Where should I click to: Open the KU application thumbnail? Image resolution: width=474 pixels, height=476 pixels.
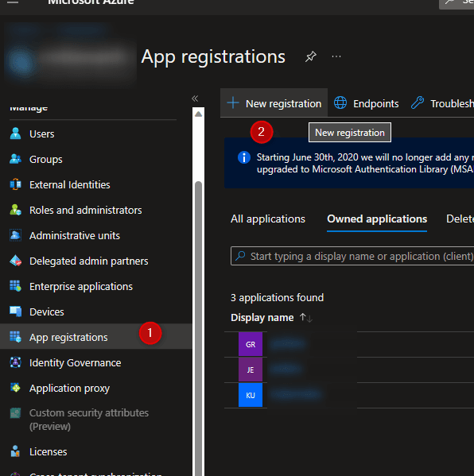251,395
